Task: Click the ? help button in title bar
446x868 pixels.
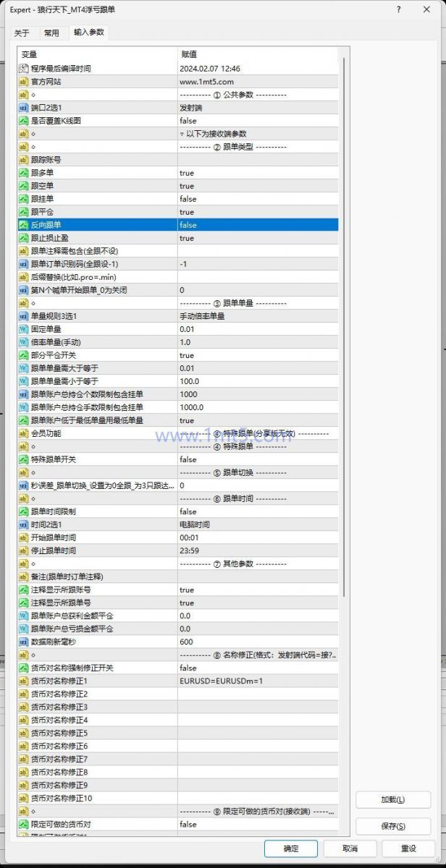Action: tap(399, 10)
